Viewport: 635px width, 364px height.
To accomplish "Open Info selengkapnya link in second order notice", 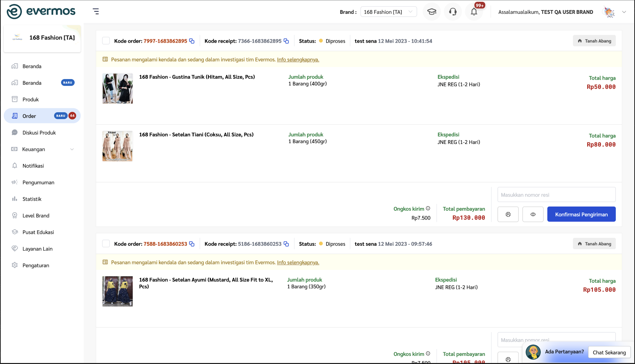I will (298, 262).
